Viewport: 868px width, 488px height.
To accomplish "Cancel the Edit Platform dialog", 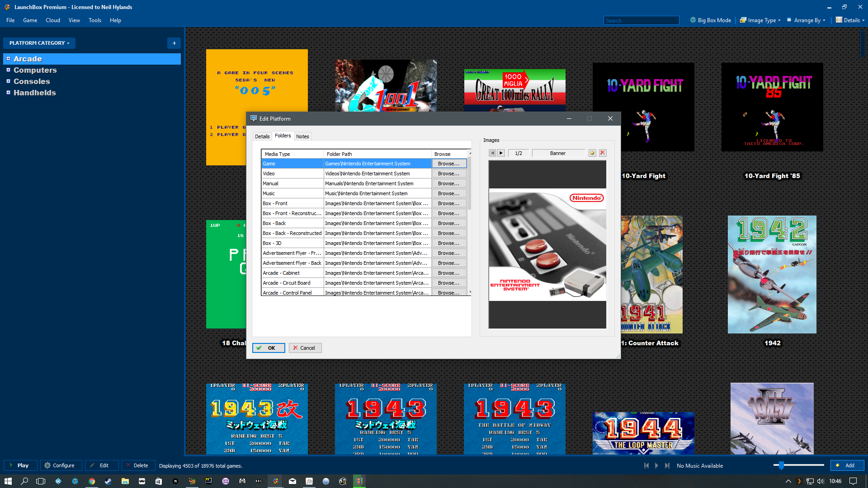I will (305, 348).
